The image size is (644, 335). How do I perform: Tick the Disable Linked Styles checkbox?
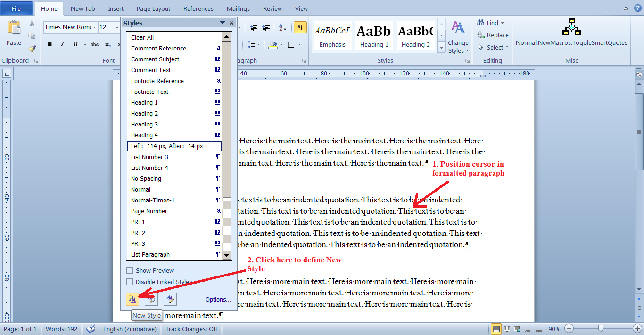(x=130, y=282)
